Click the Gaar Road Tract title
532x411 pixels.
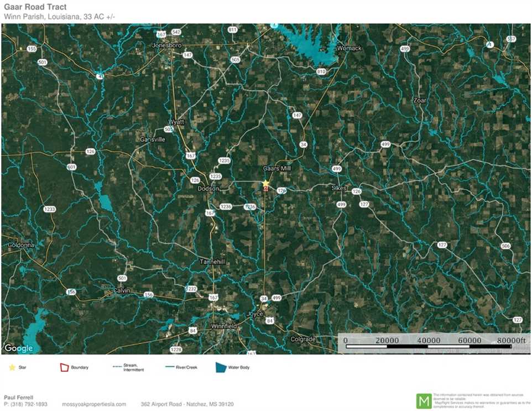click(35, 7)
